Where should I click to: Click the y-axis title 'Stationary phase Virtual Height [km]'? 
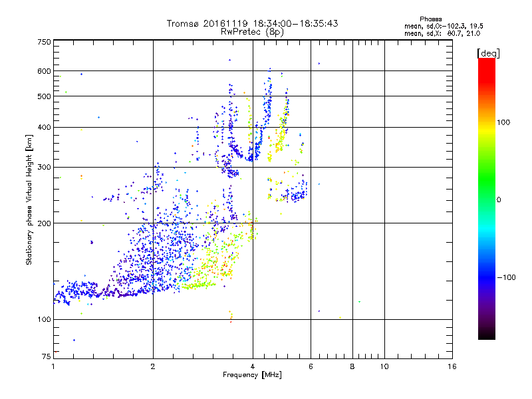(29, 199)
